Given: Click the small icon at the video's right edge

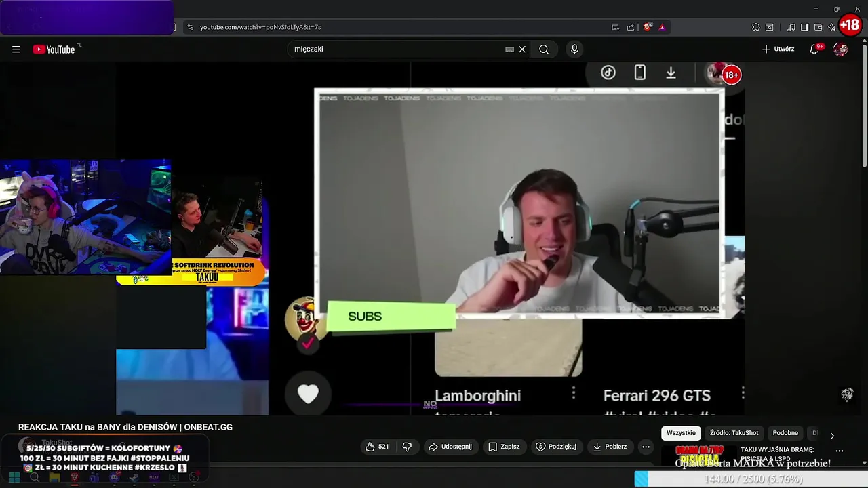Looking at the screenshot, I should point(847,395).
